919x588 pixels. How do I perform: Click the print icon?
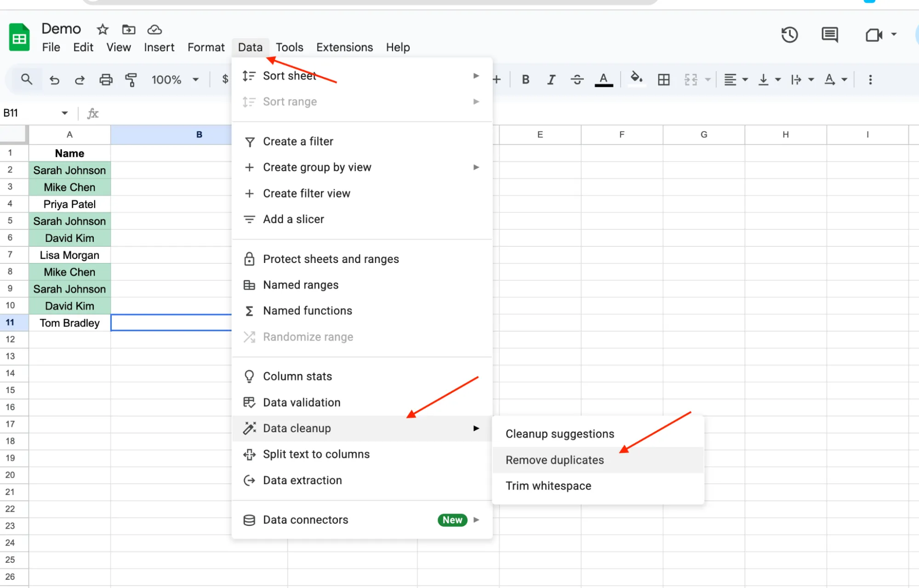(106, 79)
